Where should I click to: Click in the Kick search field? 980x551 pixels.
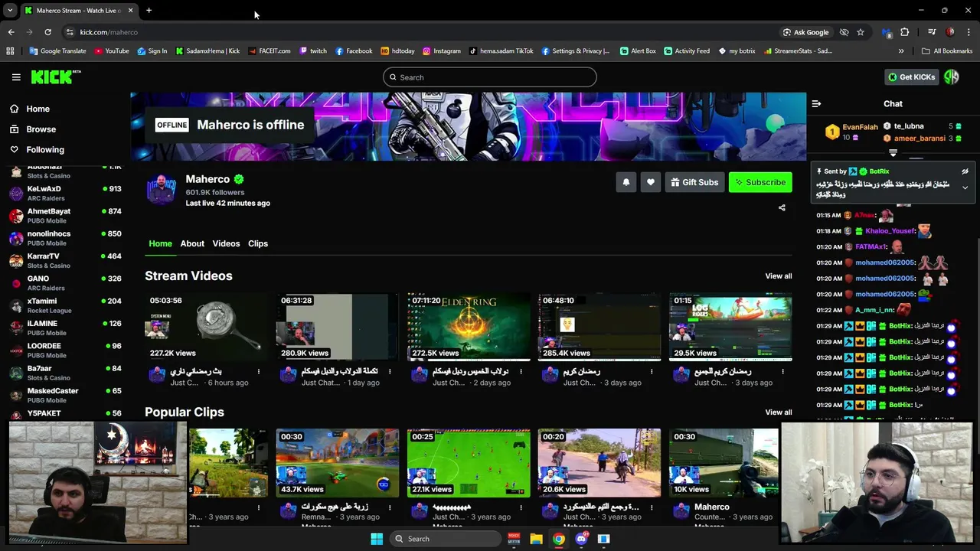[x=489, y=77]
